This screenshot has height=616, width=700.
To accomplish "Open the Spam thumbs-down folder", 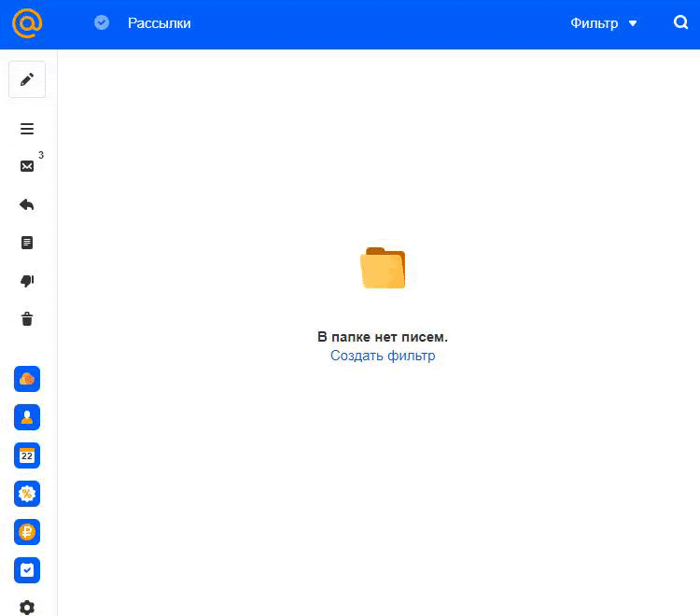I will click(x=27, y=281).
